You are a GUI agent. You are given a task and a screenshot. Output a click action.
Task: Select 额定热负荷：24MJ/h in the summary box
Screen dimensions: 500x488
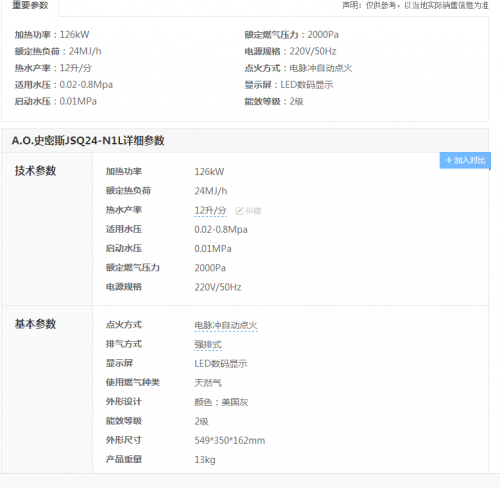pos(58,51)
